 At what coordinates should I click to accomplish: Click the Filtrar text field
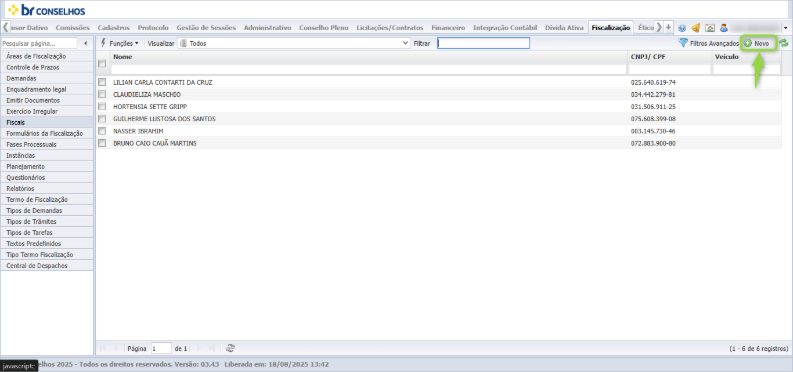pyautogui.click(x=483, y=43)
